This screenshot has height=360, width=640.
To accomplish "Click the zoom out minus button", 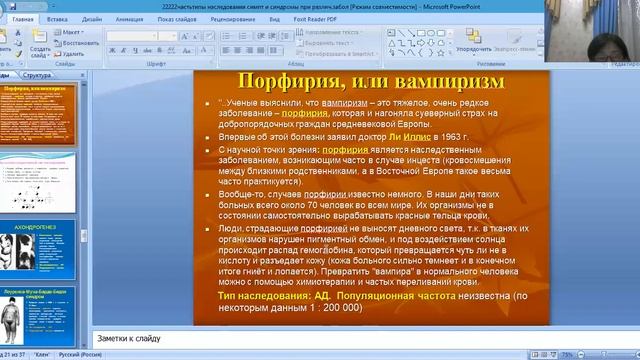I will click(581, 355).
